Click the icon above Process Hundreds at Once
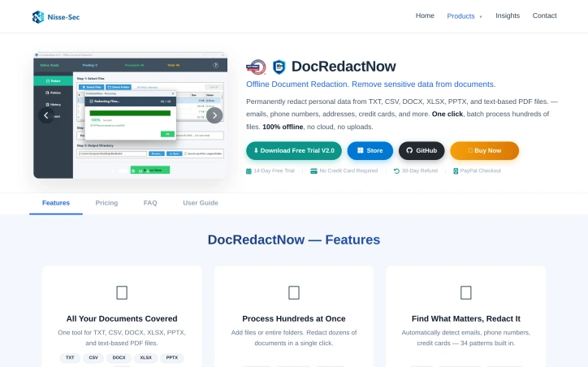The image size is (588, 367). 294,293
